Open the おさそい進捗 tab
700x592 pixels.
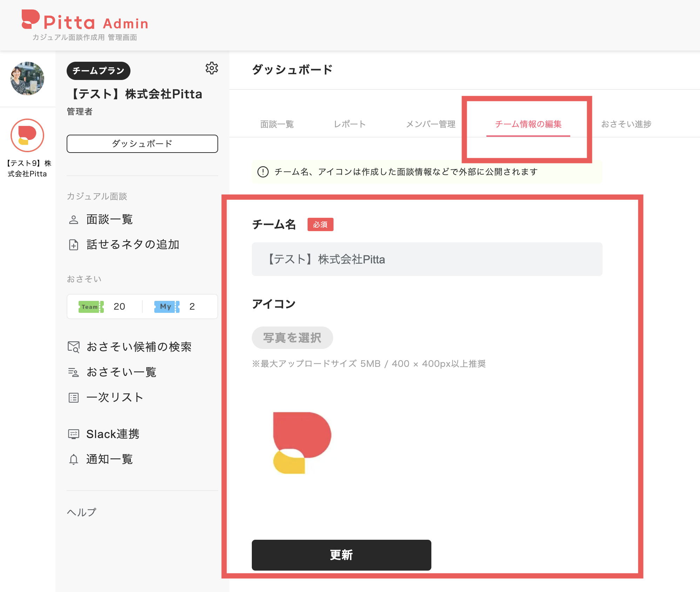(626, 124)
